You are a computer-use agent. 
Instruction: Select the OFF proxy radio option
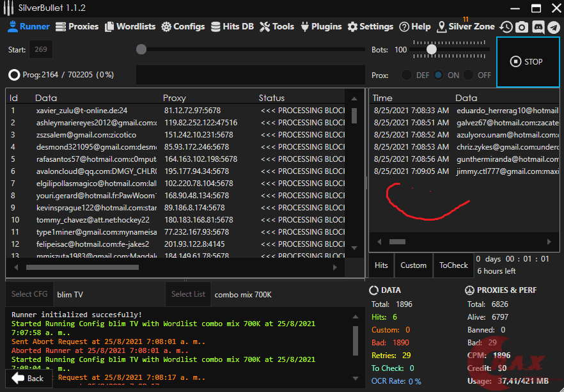tap(469, 75)
